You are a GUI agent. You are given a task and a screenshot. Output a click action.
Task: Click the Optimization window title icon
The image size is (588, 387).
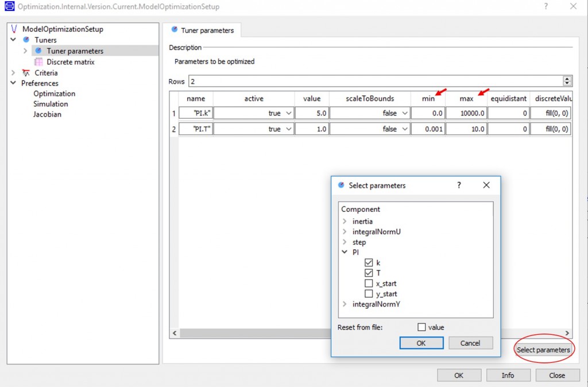click(9, 6)
